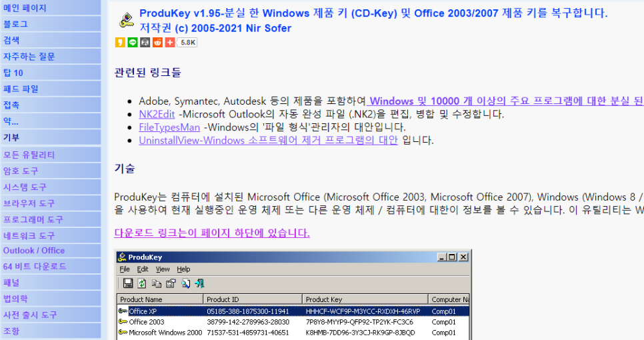Image resolution: width=644 pixels, height=340 pixels.
Task: Click the orange Reddit share icon
Action: pyautogui.click(x=158, y=42)
